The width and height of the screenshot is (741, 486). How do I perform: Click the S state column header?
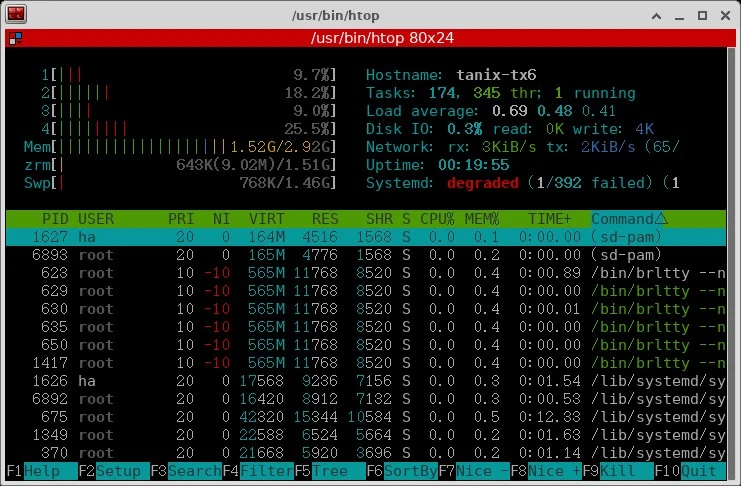tap(406, 219)
